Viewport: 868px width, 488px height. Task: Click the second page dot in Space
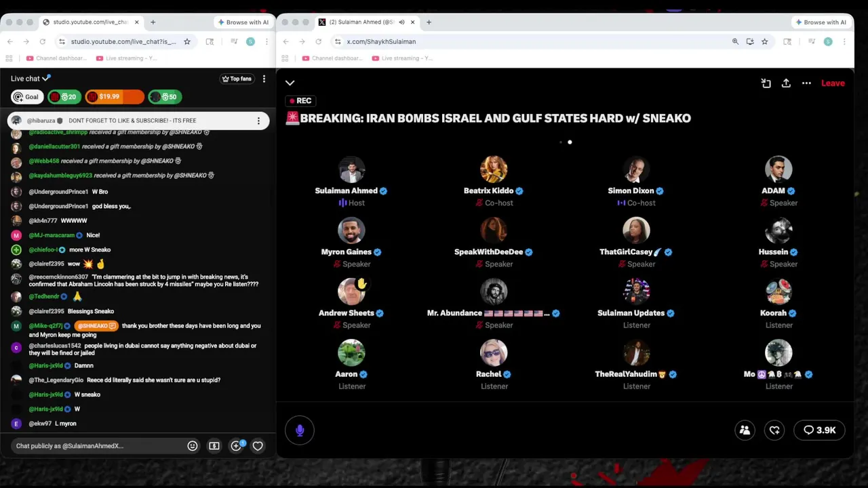click(x=570, y=142)
